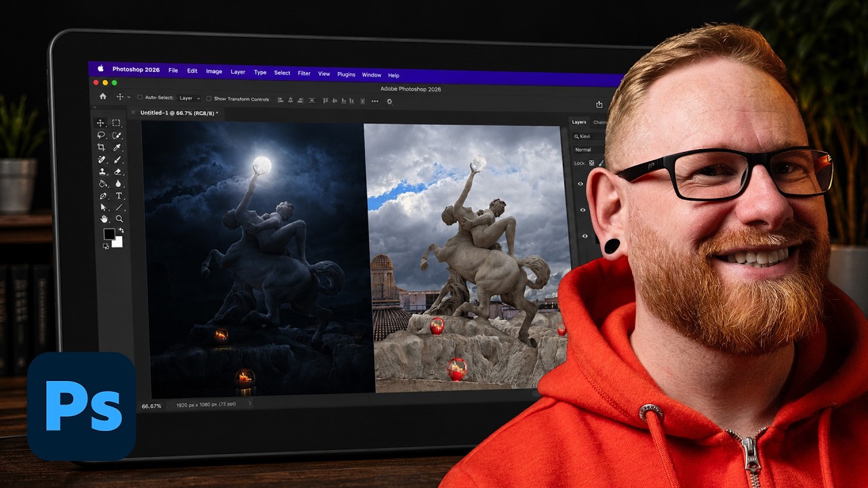This screenshot has width=868, height=488.
Task: Select the Path Selection arrow tool
Action: [x=103, y=207]
